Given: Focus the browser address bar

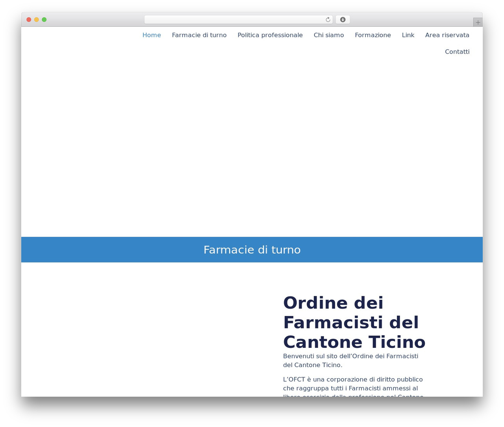Looking at the screenshot, I should click(238, 20).
